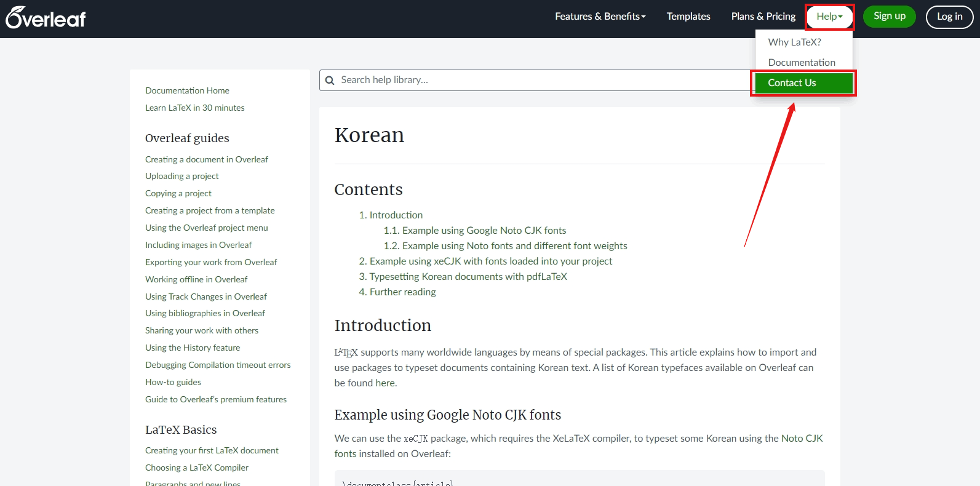Open Choosing a LaTeX Compiler

197,468
